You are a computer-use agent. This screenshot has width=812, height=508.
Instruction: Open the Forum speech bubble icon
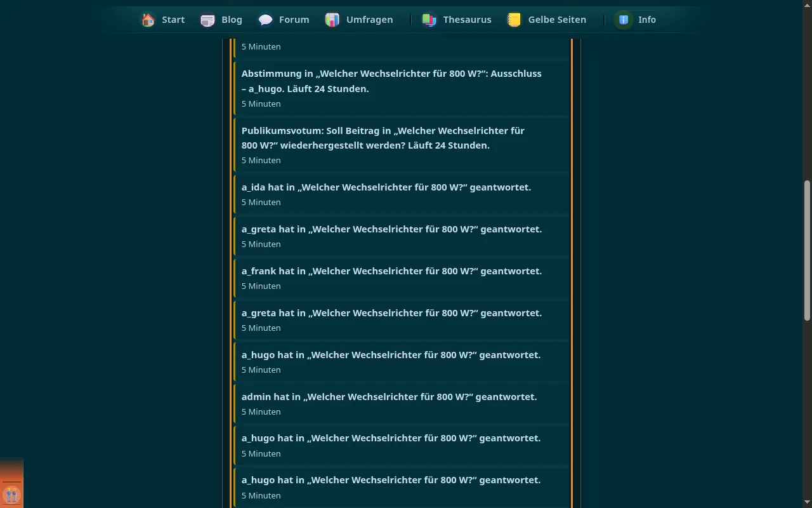265,20
